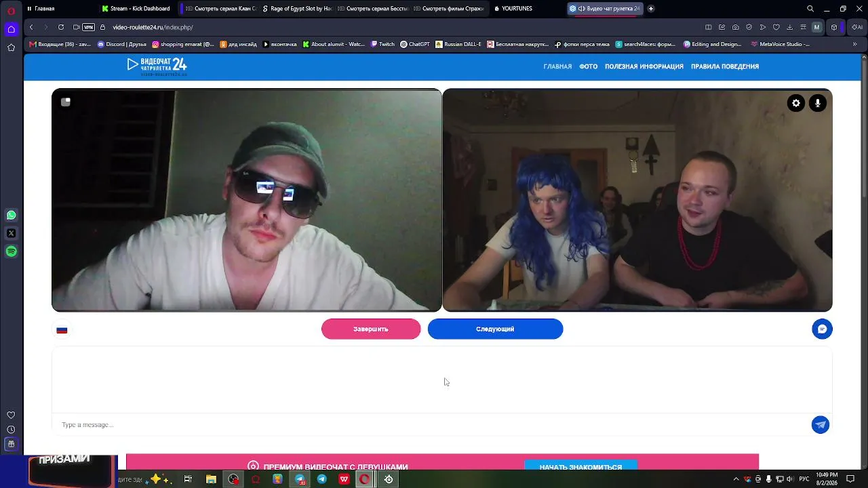This screenshot has height=488, width=868.
Task: Open video chat settings gear
Action: tap(796, 103)
